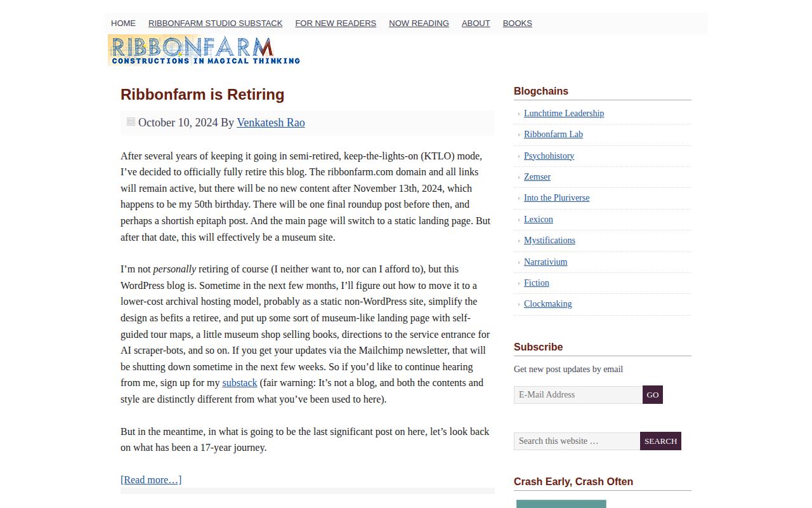
Task: Open NOW READING from the navigation bar
Action: click(x=419, y=23)
